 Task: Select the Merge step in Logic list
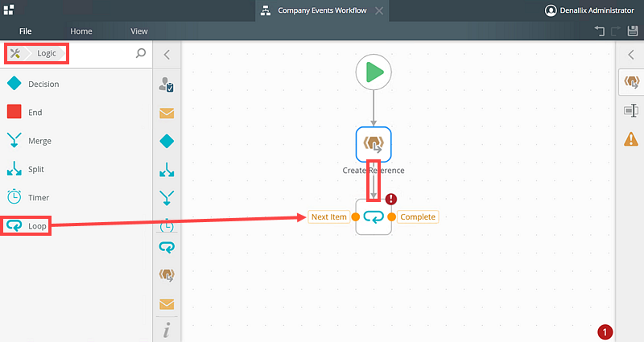point(76,140)
